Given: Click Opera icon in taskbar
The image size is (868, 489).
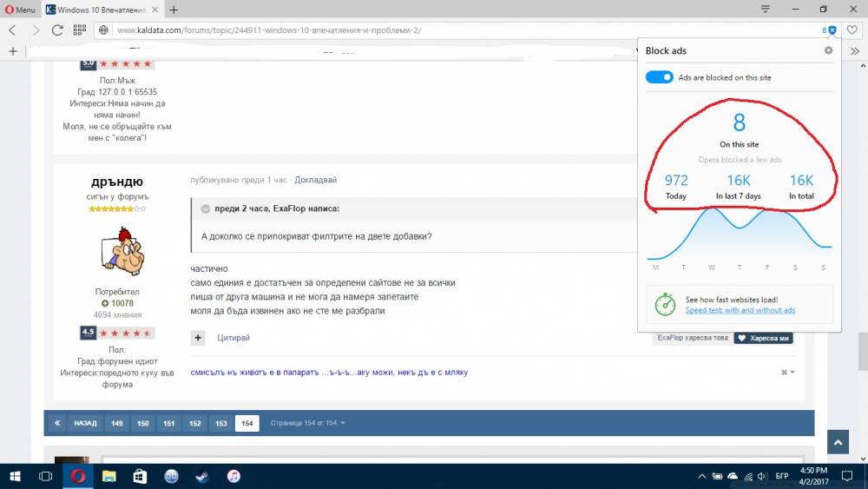Looking at the screenshot, I should pyautogui.click(x=78, y=476).
